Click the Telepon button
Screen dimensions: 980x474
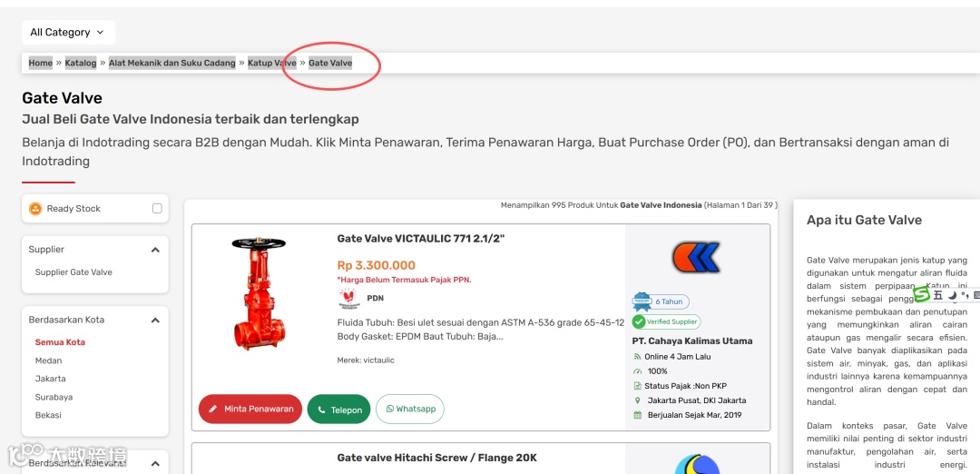(338, 410)
